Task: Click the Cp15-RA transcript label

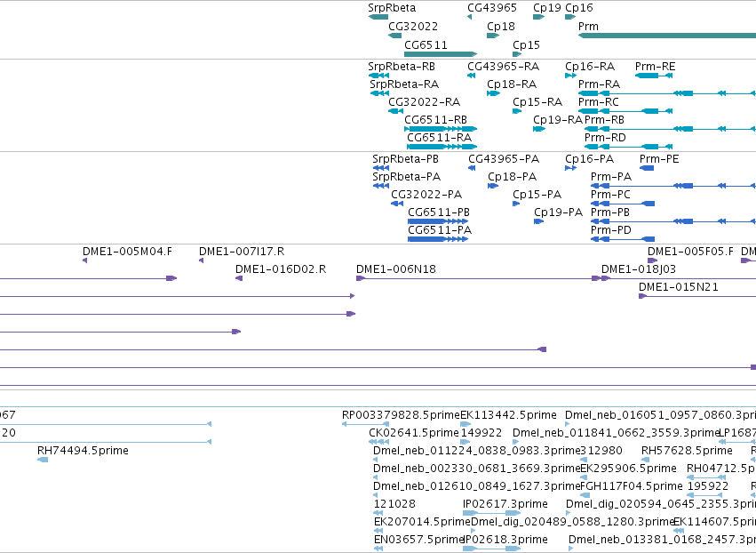Action: [537, 102]
